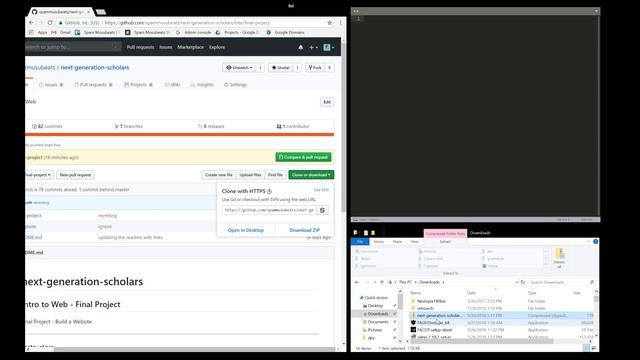The image size is (640, 360).
Task: Open the Chrome three-dot menu
Action: 340,23
